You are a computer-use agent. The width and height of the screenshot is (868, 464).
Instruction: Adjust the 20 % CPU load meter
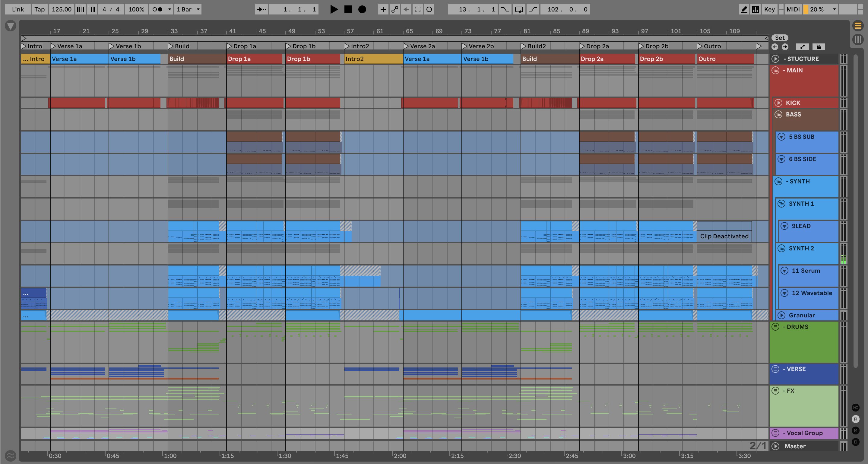click(819, 9)
